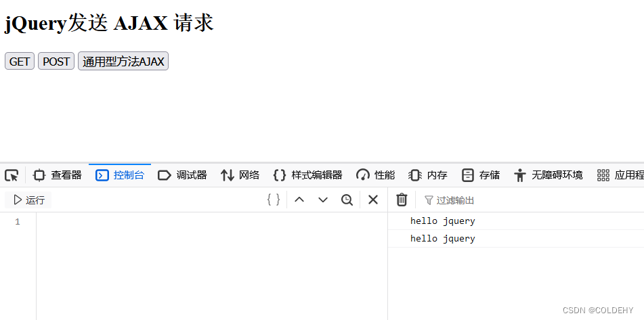
Task: Select the first hello jquery log line
Action: pyautogui.click(x=516, y=221)
